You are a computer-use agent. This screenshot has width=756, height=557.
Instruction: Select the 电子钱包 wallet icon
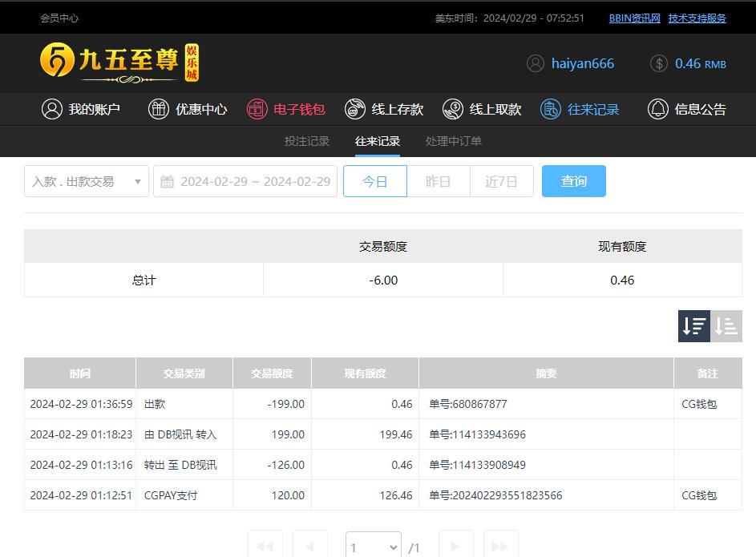(257, 109)
